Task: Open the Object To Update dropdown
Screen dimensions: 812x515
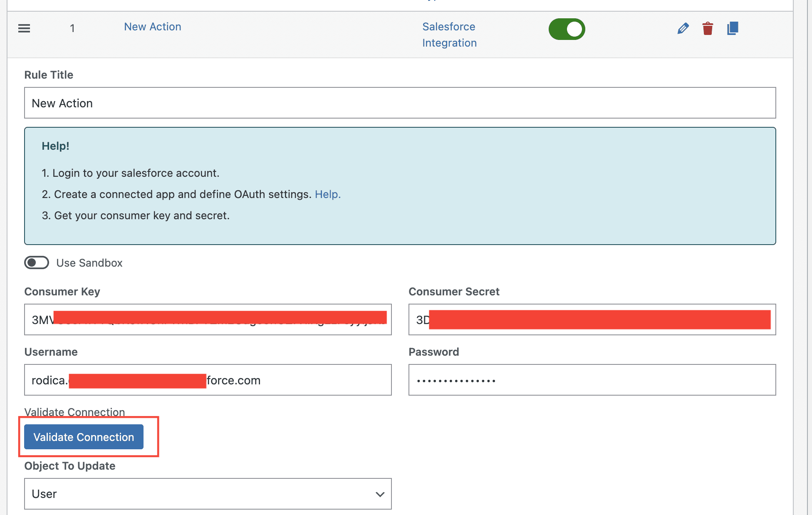Action: pos(208,494)
